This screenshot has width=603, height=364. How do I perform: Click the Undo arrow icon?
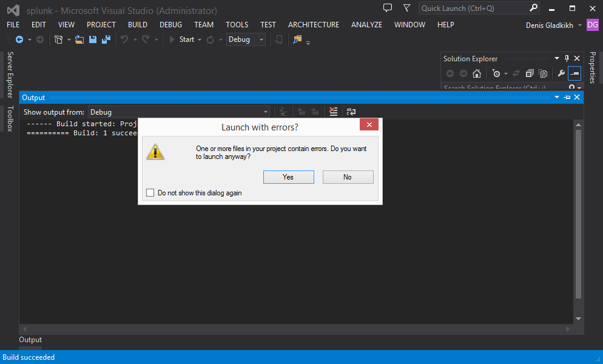[x=124, y=39]
